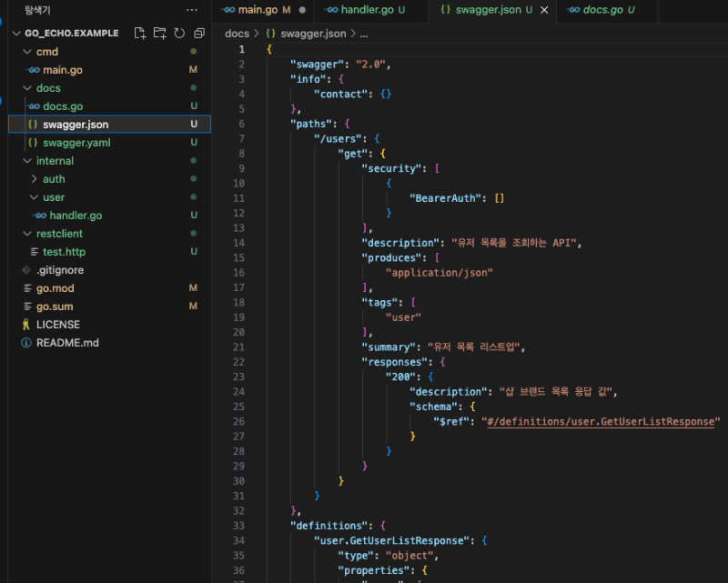728x583 pixels.
Task: Click the New Folder icon in explorer header
Action: pos(160,33)
